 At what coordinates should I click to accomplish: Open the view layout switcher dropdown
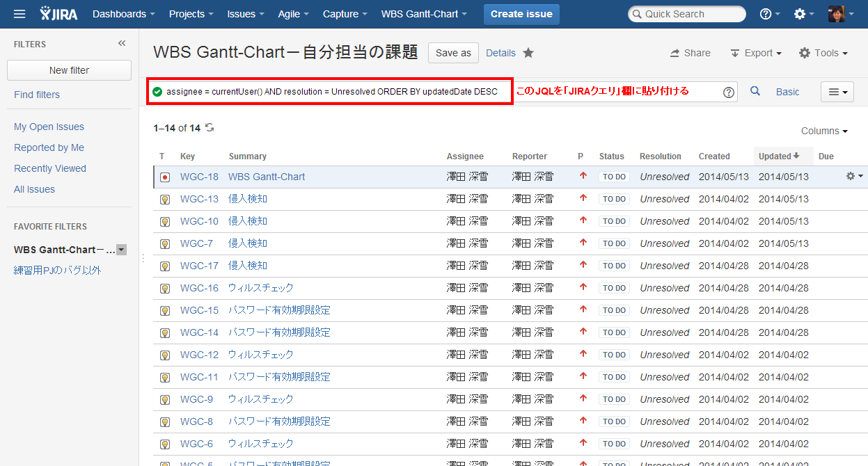[837, 92]
